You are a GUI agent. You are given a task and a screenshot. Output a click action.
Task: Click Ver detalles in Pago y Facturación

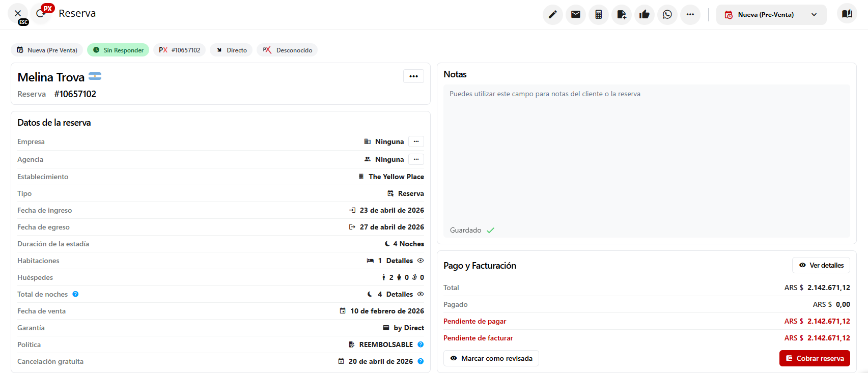[821, 265]
